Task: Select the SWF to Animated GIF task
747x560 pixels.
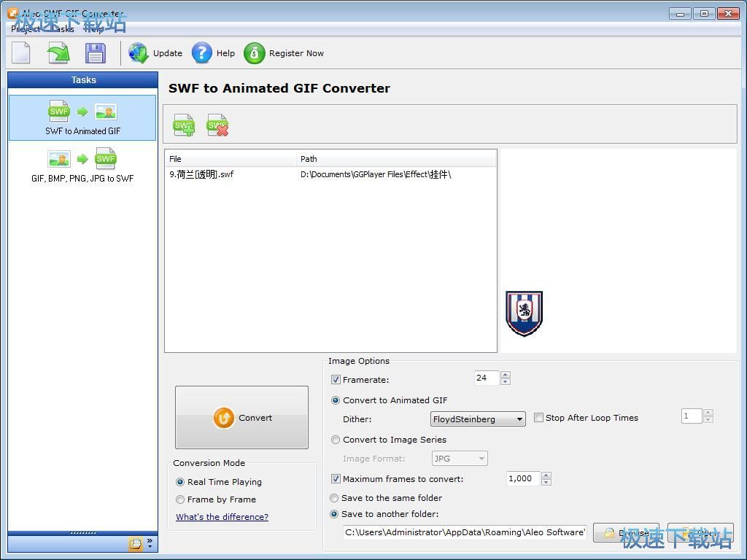Action: pyautogui.click(x=82, y=118)
